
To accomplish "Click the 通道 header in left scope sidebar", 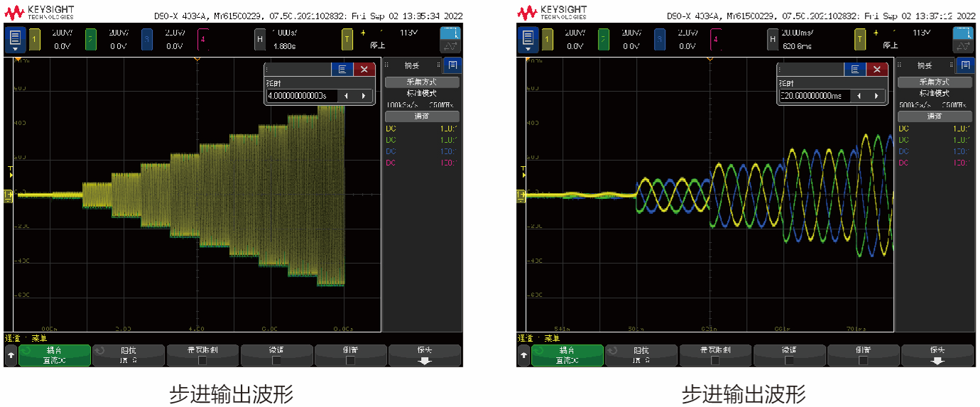I will click(x=422, y=116).
